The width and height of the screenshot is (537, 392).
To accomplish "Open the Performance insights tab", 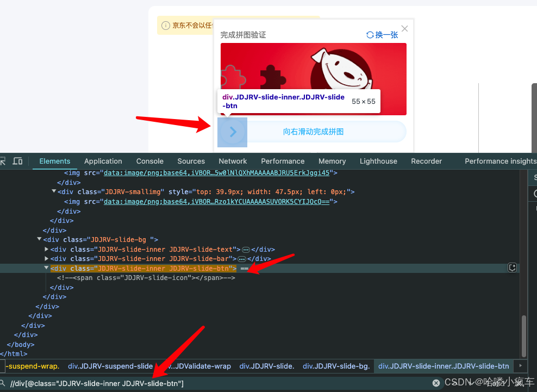I will point(501,161).
